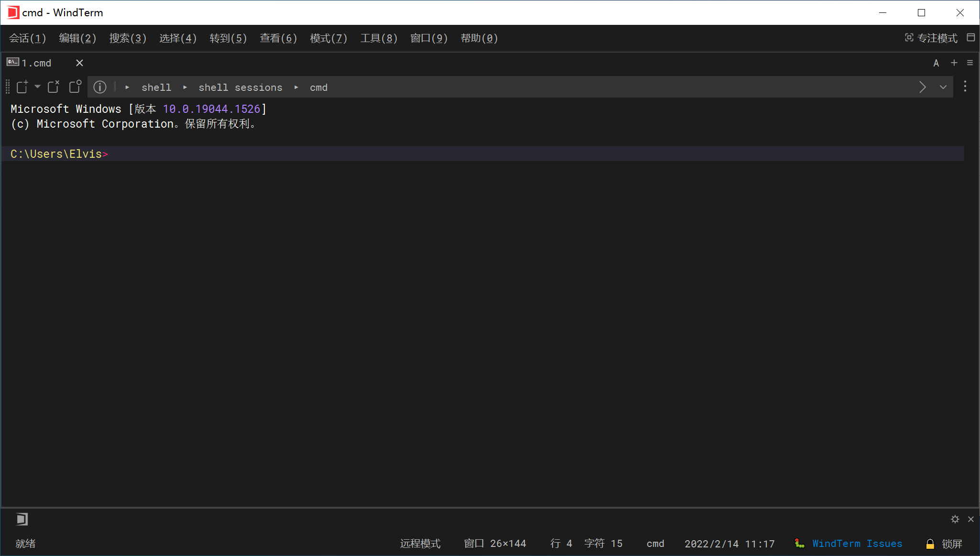Screen dimensions: 980x556
Task: Toggle the layout icon beside 专注模式
Action: click(x=970, y=38)
